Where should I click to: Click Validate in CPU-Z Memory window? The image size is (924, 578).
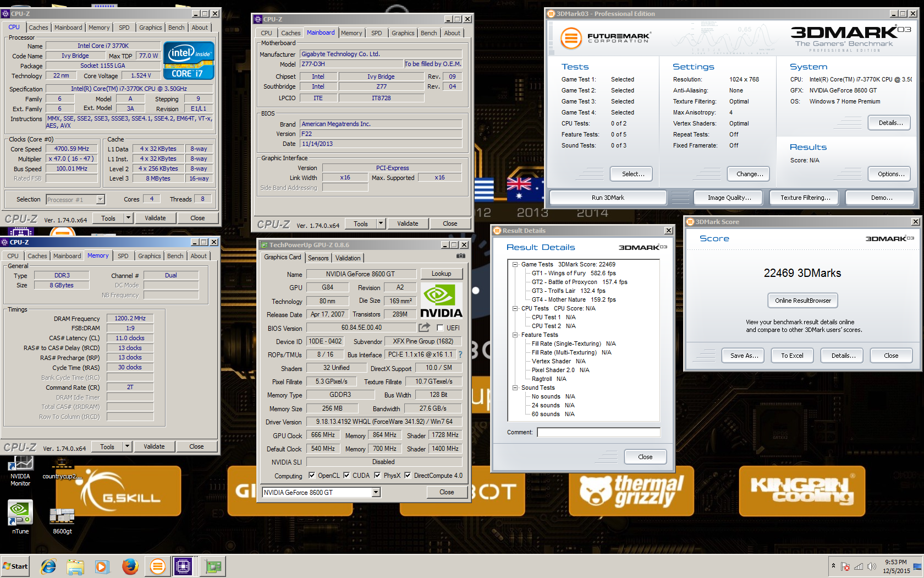(154, 446)
